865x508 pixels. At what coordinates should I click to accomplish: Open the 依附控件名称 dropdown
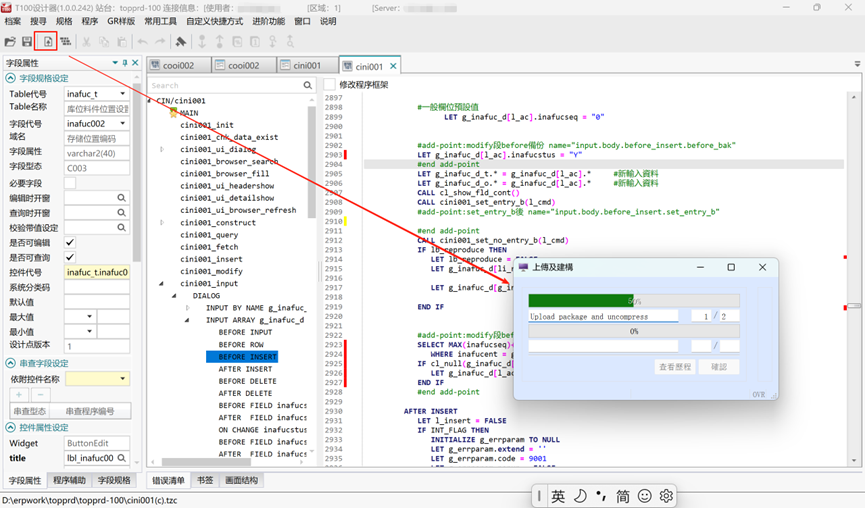(x=122, y=378)
